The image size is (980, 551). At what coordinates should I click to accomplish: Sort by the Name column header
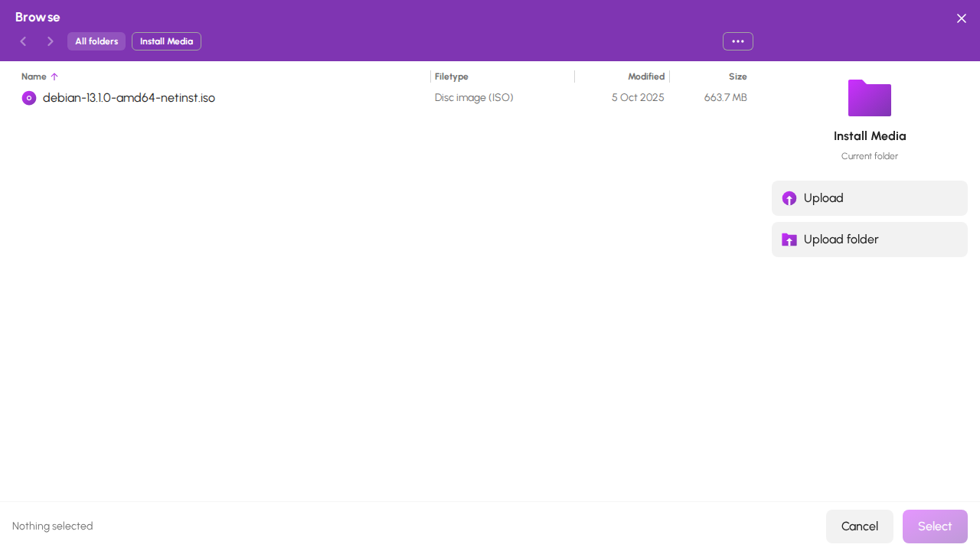(x=34, y=77)
